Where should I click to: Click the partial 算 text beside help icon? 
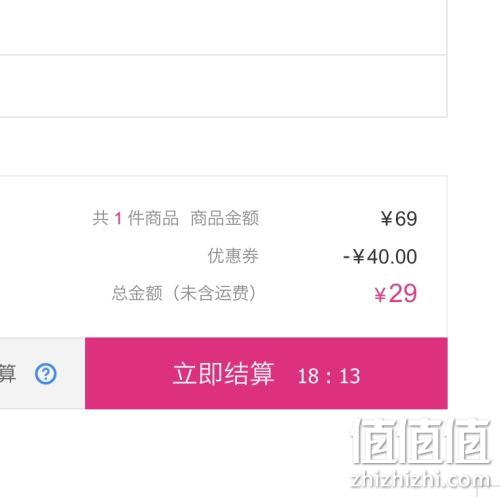tap(7, 374)
